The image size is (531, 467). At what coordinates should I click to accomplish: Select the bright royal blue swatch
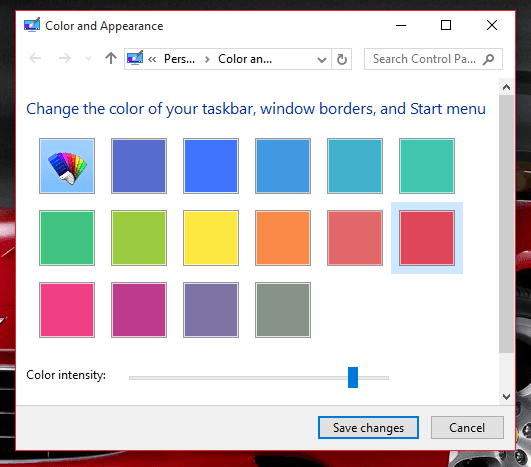tap(211, 166)
